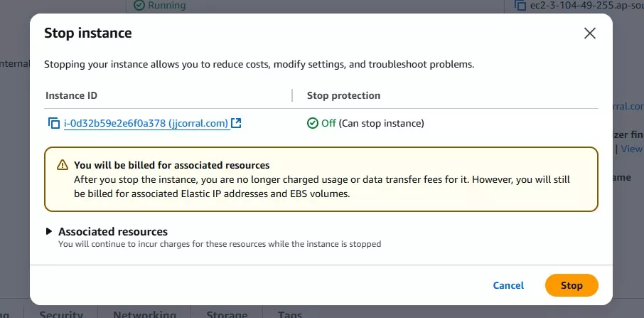Select the Storage tab
The height and width of the screenshot is (318, 644).
pyautogui.click(x=227, y=314)
